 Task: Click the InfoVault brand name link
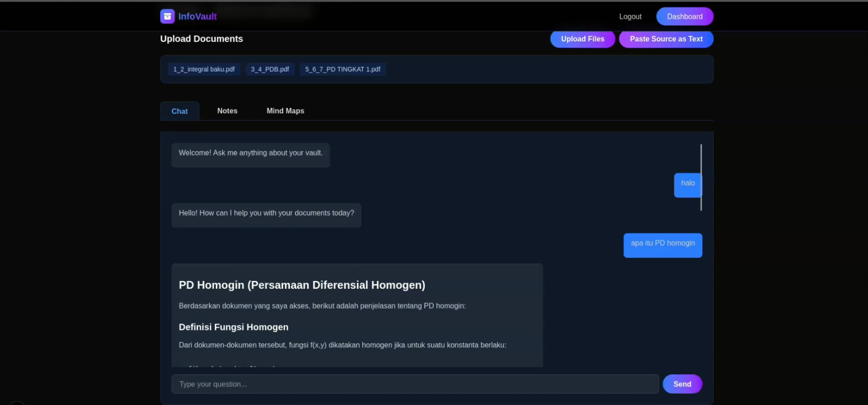[197, 17]
